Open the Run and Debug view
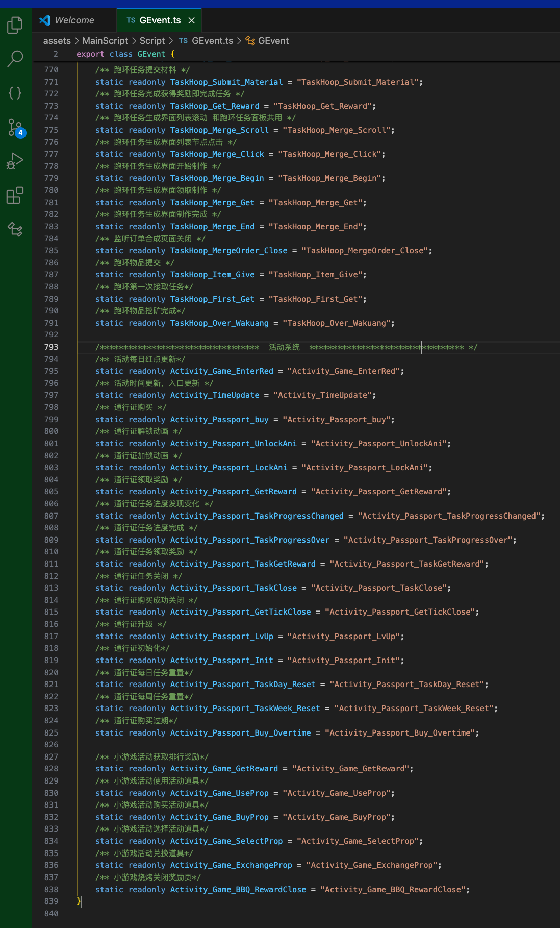Screen dimensions: 560x928 pyautogui.click(x=15, y=161)
